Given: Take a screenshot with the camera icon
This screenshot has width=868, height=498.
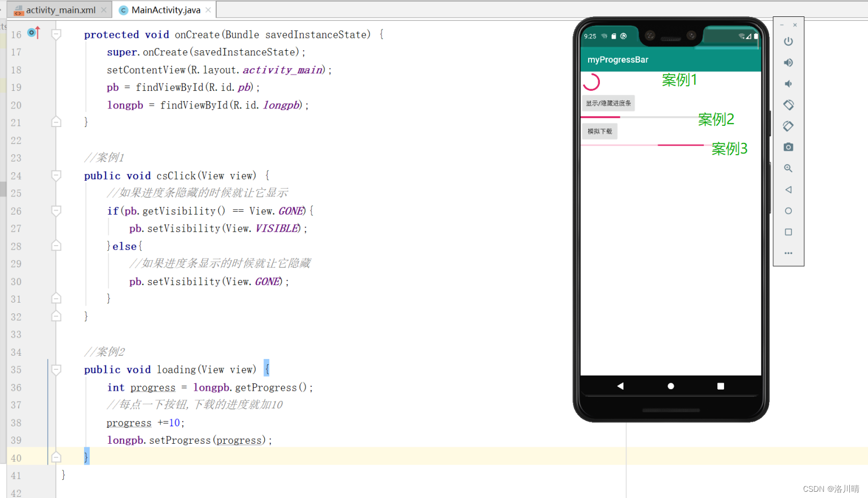Looking at the screenshot, I should (788, 147).
